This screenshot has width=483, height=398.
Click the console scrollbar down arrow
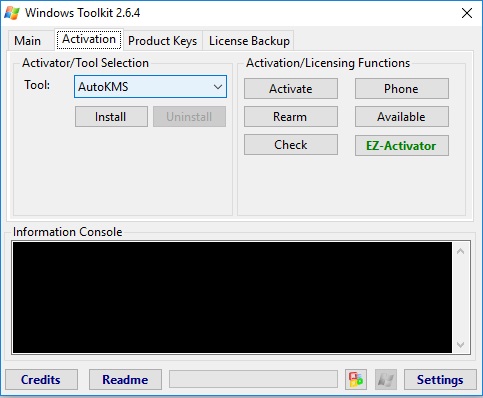[x=461, y=344]
